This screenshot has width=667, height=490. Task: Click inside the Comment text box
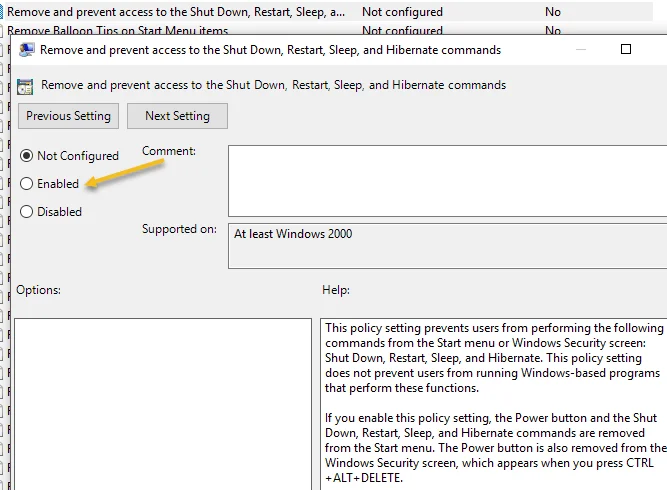click(x=446, y=180)
